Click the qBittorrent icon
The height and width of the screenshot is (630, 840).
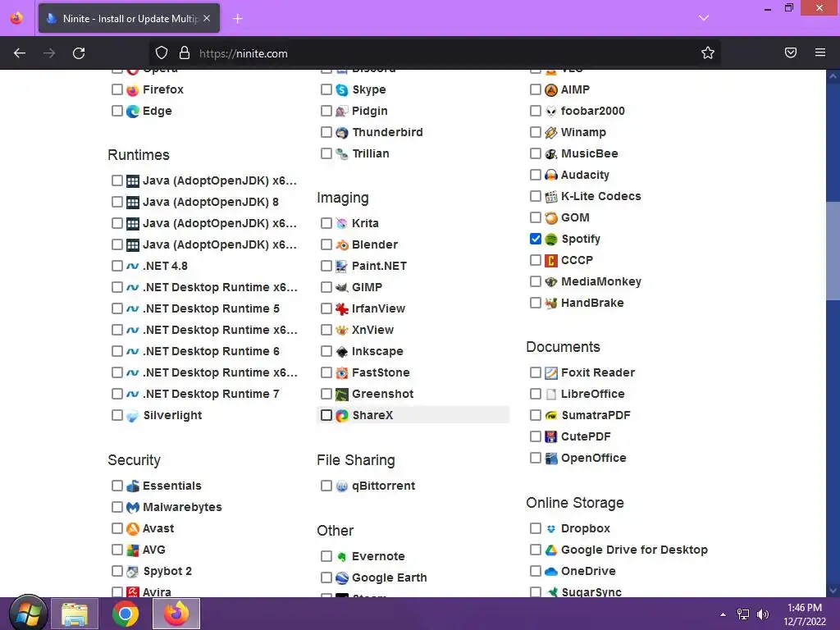tap(342, 486)
